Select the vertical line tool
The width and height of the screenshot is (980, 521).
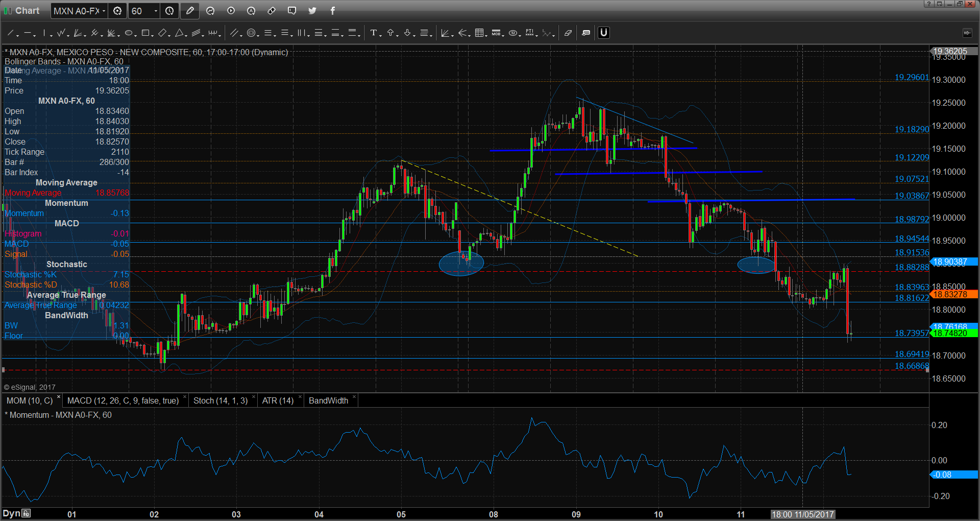44,33
